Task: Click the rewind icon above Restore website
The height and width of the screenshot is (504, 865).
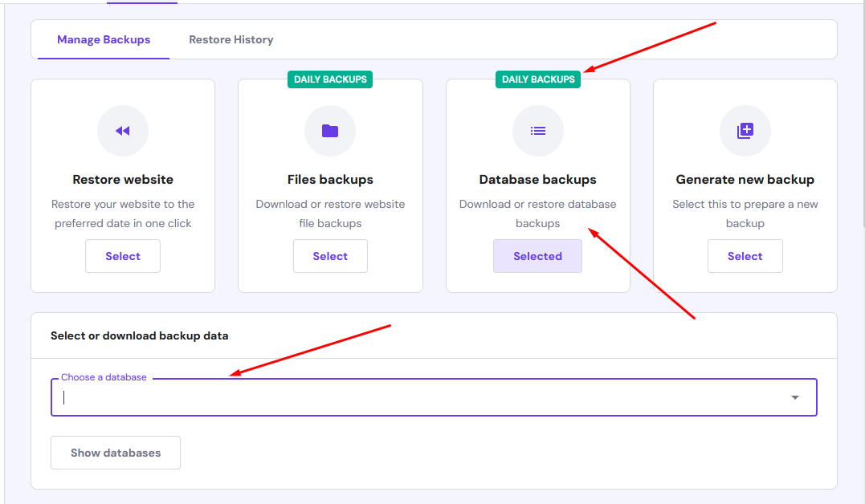Action: click(x=122, y=131)
